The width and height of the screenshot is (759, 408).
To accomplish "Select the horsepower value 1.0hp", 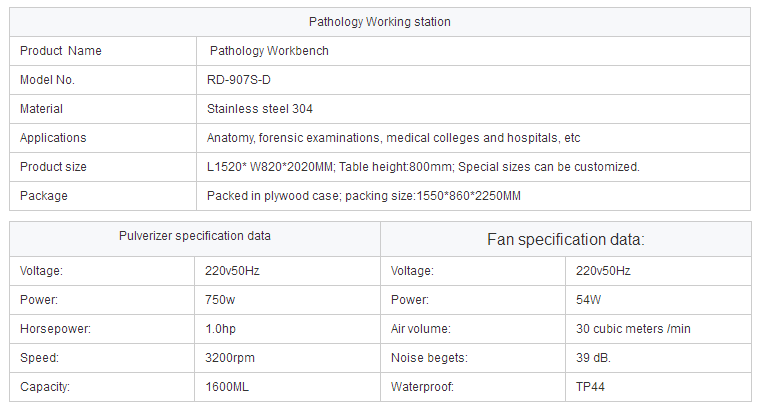I will click(220, 329).
